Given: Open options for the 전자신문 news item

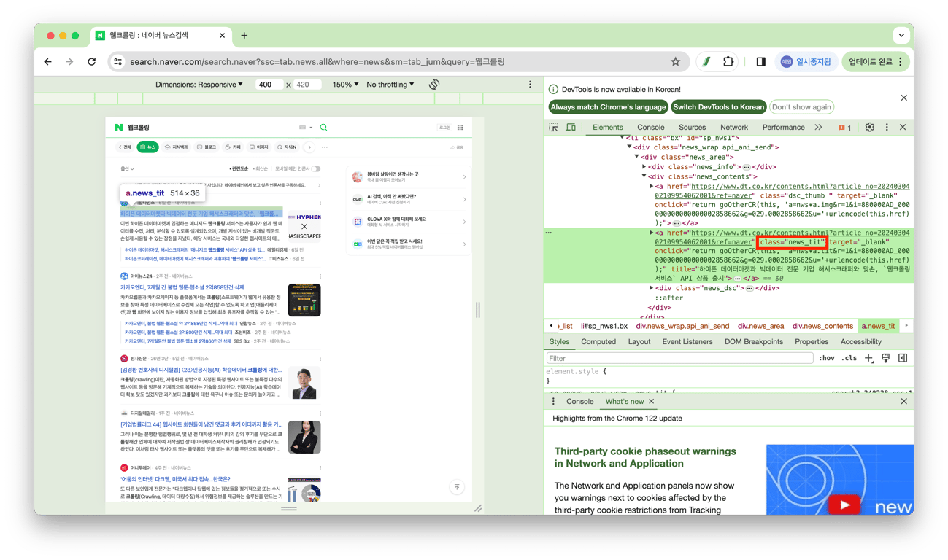Looking at the screenshot, I should tap(320, 359).
